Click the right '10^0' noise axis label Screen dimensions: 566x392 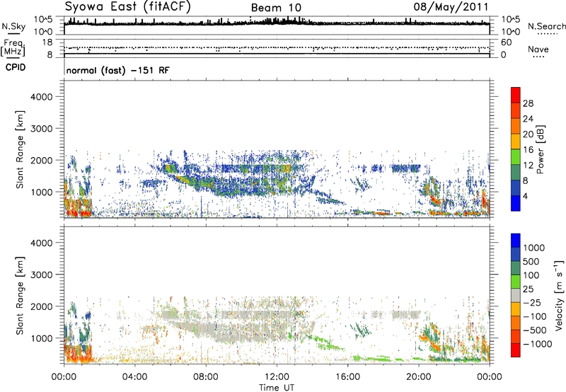(x=510, y=32)
